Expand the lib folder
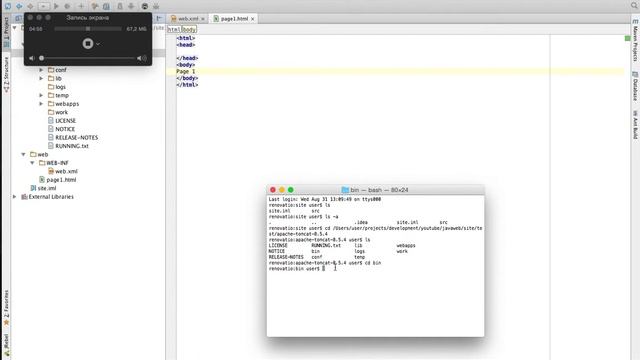This screenshot has width=640, height=360. [41, 78]
